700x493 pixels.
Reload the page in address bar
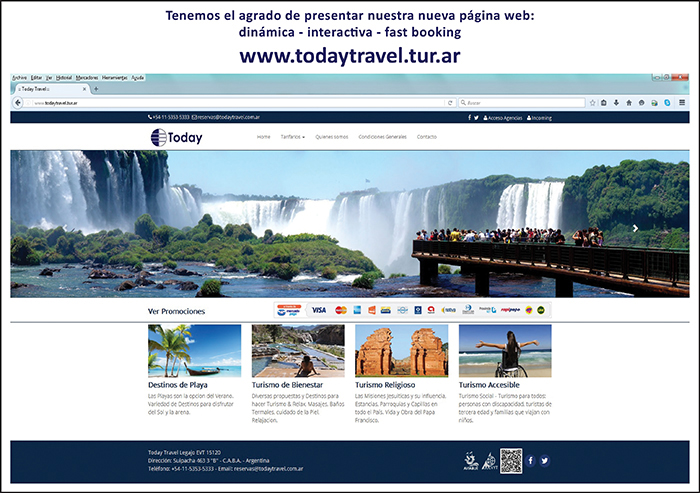(450, 103)
